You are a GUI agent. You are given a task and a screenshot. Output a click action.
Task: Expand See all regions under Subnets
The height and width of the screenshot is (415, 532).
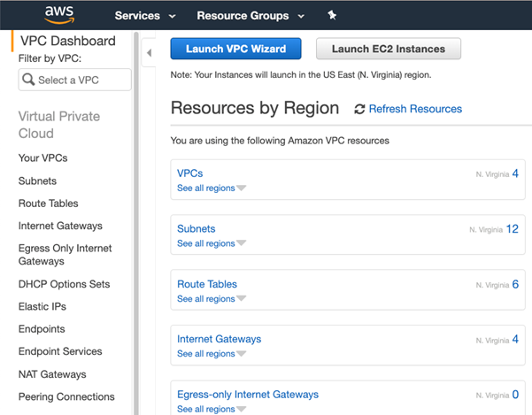tap(212, 243)
